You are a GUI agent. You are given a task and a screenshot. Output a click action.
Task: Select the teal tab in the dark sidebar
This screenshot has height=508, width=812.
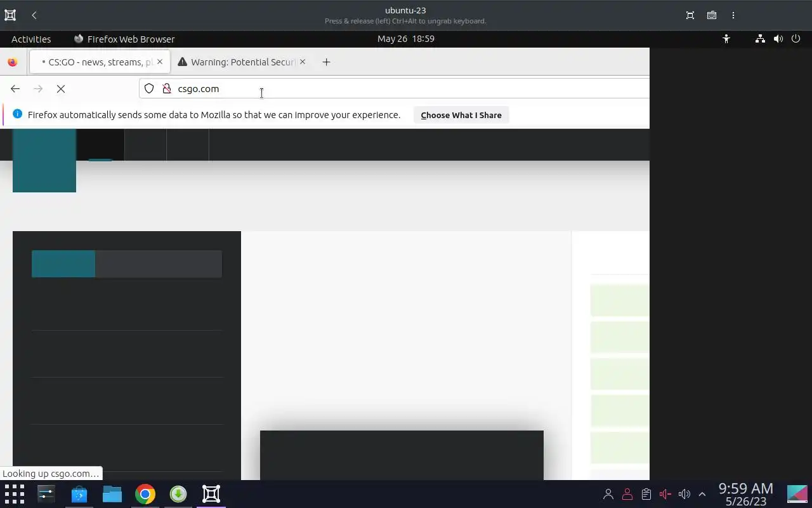coord(63,264)
